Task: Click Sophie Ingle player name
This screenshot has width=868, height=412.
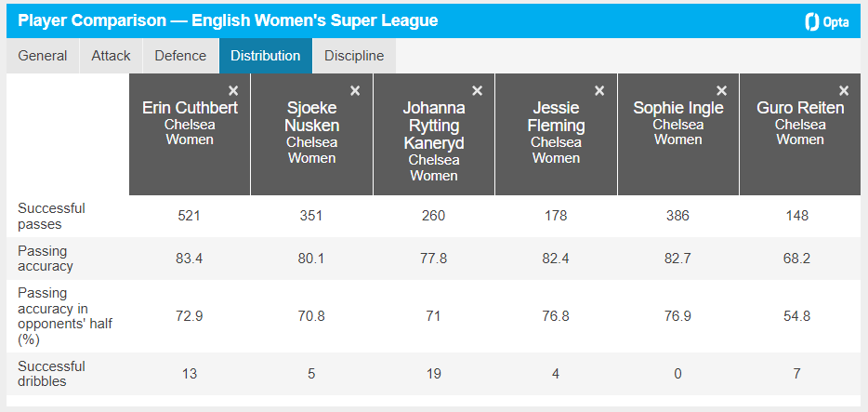Action: coord(678,108)
